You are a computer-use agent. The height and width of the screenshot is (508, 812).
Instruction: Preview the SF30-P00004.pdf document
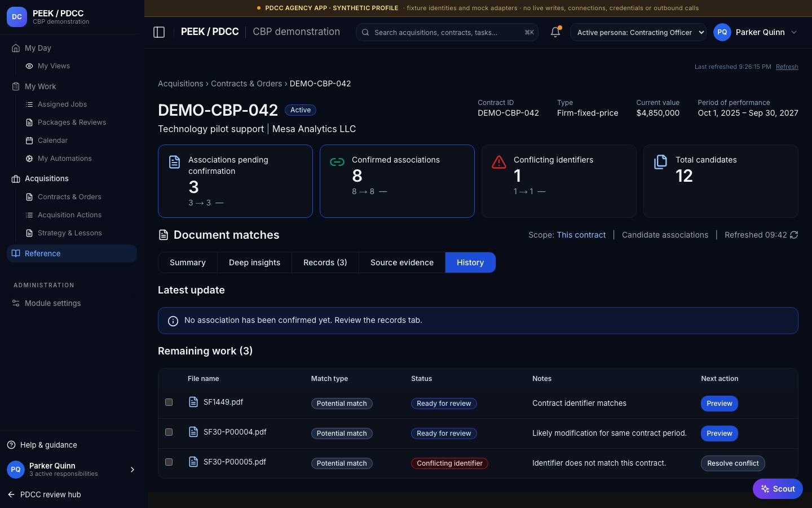[720, 433]
